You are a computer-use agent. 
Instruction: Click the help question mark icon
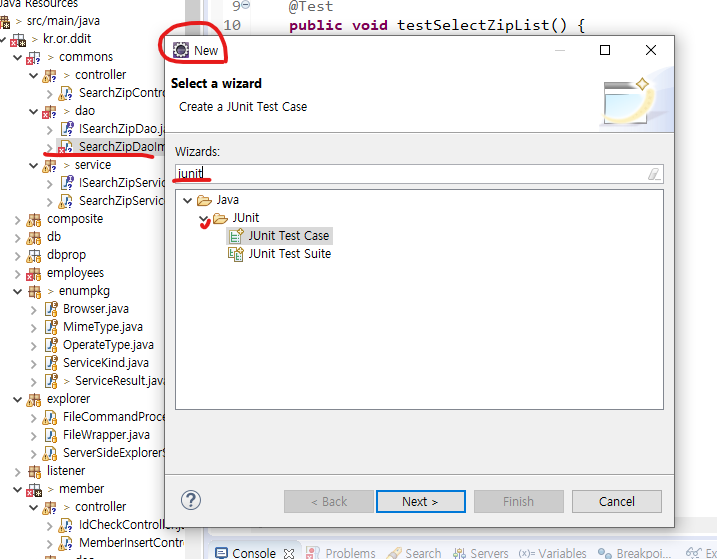[x=191, y=500]
